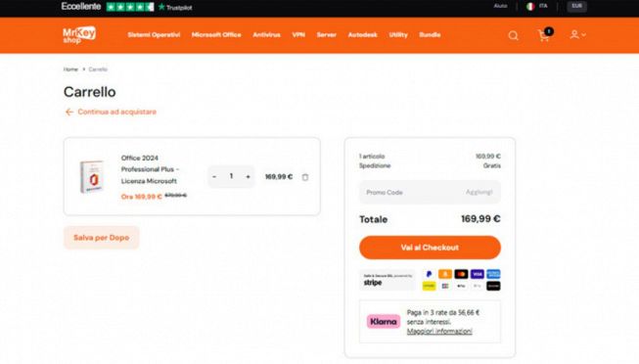This screenshot has width=639, height=364.
Task: Decrease quantity with minus button
Action: [x=214, y=176]
